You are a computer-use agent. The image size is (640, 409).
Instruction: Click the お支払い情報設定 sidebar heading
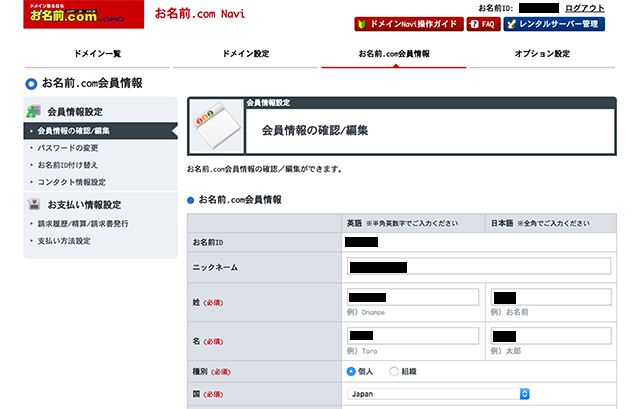84,205
